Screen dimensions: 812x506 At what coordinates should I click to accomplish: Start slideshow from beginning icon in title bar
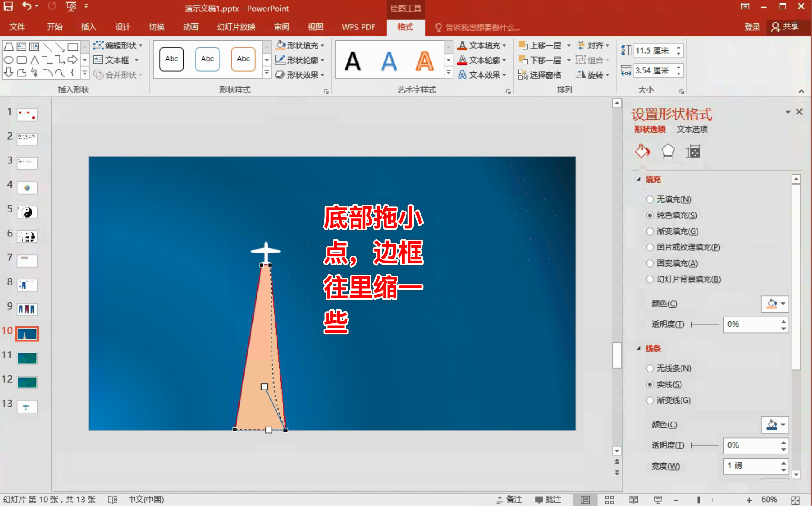click(x=71, y=6)
